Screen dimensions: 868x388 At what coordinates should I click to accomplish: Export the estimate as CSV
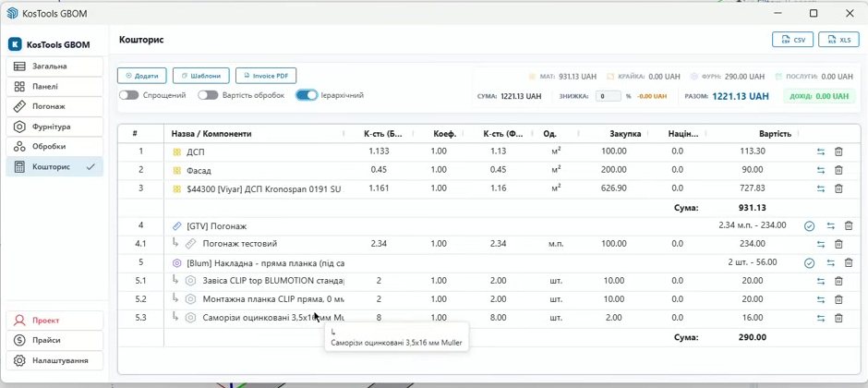[x=792, y=40]
